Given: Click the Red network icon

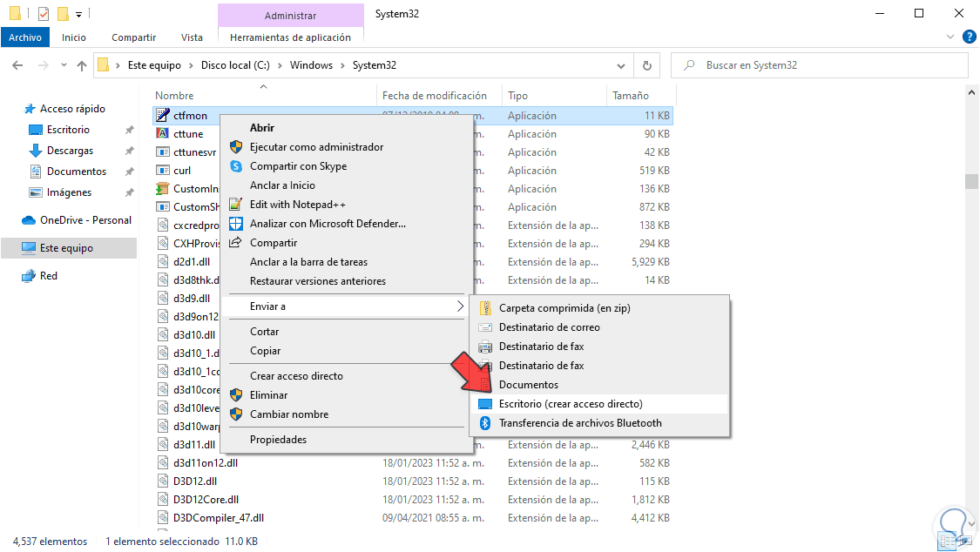Looking at the screenshot, I should tap(29, 275).
